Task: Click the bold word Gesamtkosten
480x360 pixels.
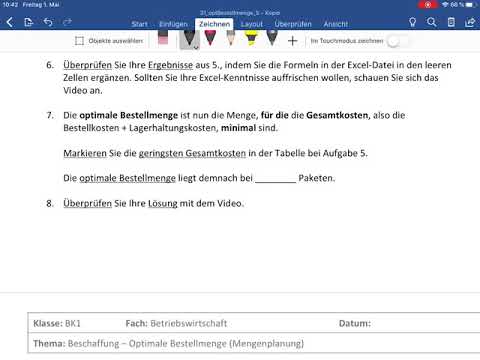Action: click(x=337, y=115)
